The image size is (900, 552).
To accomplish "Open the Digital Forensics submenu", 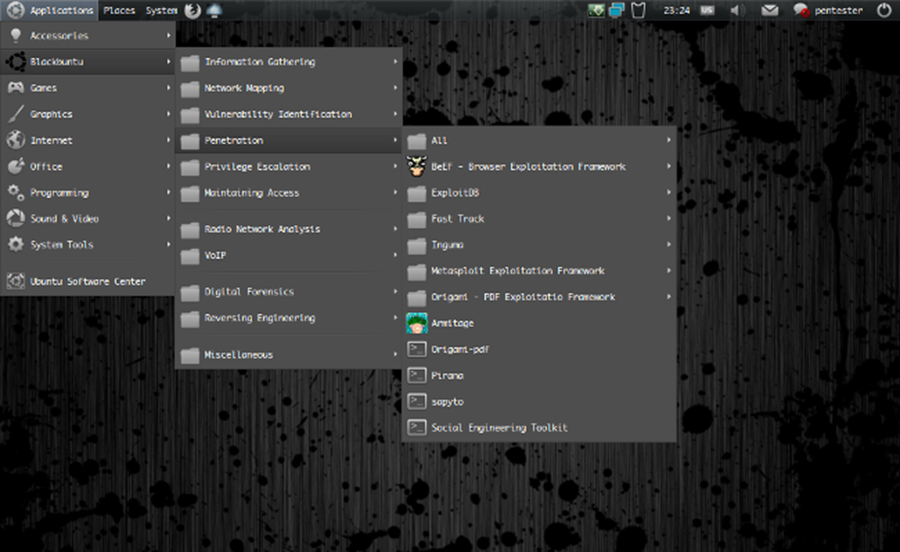I will pos(289,291).
